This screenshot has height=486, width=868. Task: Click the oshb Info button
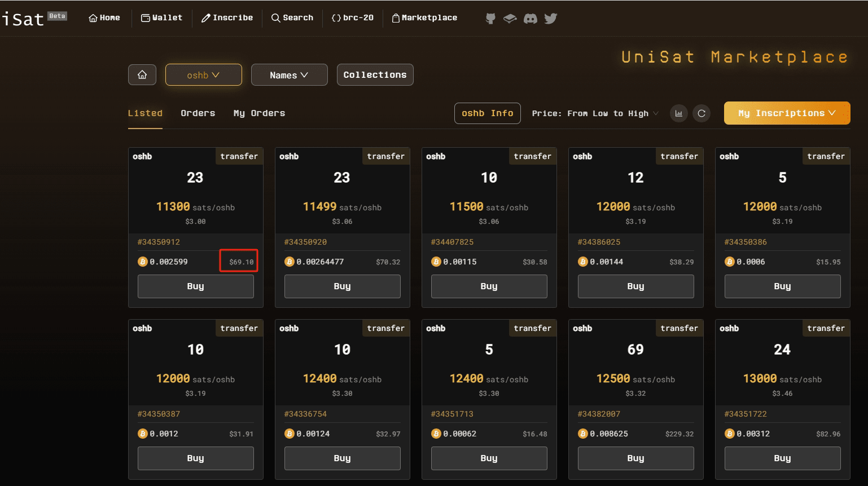pyautogui.click(x=487, y=113)
